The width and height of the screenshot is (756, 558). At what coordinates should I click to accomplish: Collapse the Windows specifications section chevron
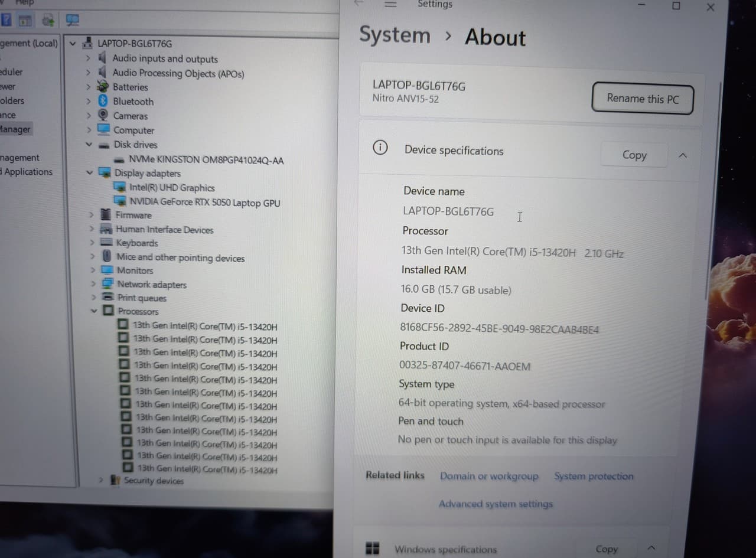coord(651,548)
